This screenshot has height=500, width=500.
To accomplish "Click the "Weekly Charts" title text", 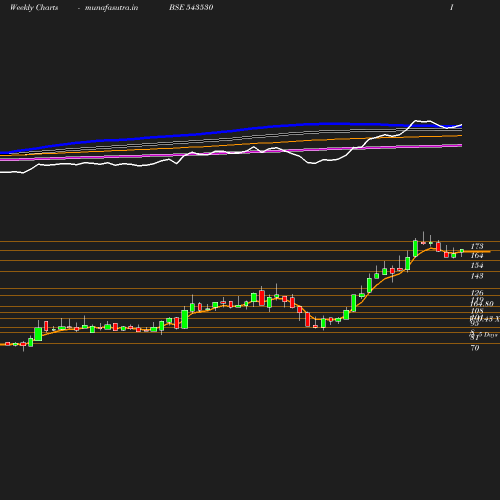I will click(34, 8).
